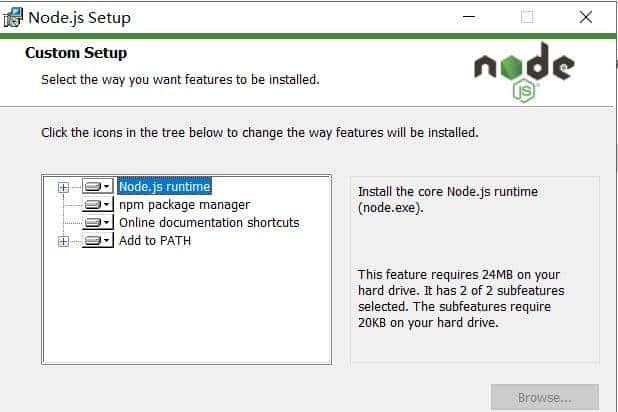Click the Node.js installer icon in title bar

15,17
